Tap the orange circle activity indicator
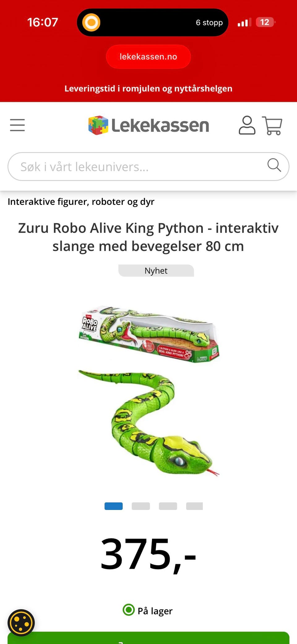Screen dimensions: 297x644 pos(91,22)
